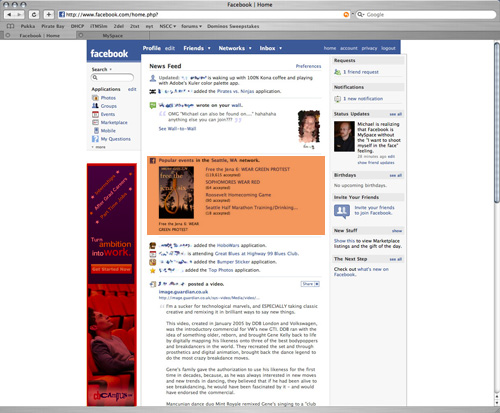Open the Share button dropdown arrow
Image resolution: width=500 pixels, height=413 pixels.
click(317, 284)
